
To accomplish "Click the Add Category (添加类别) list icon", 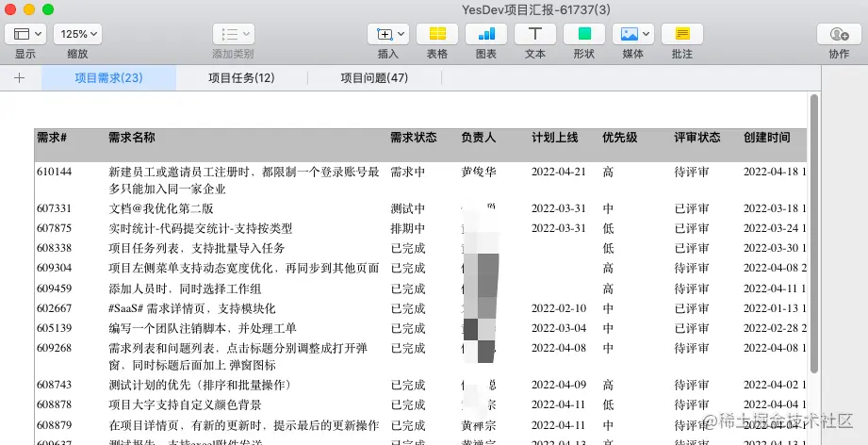I will (233, 34).
